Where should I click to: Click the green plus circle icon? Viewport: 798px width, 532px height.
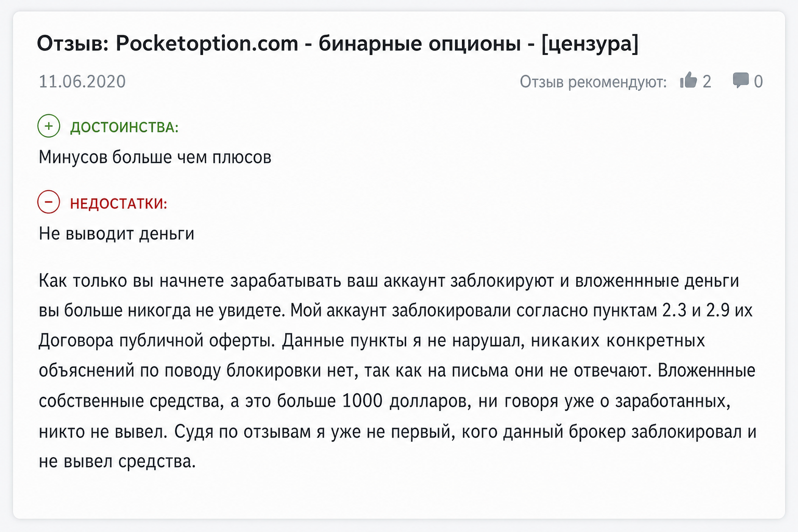49,126
